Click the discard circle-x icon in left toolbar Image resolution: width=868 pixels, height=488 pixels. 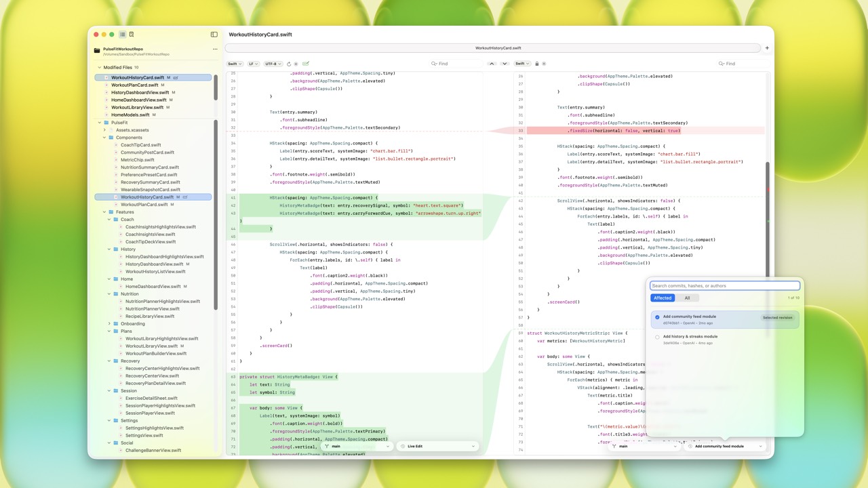pyautogui.click(x=296, y=64)
